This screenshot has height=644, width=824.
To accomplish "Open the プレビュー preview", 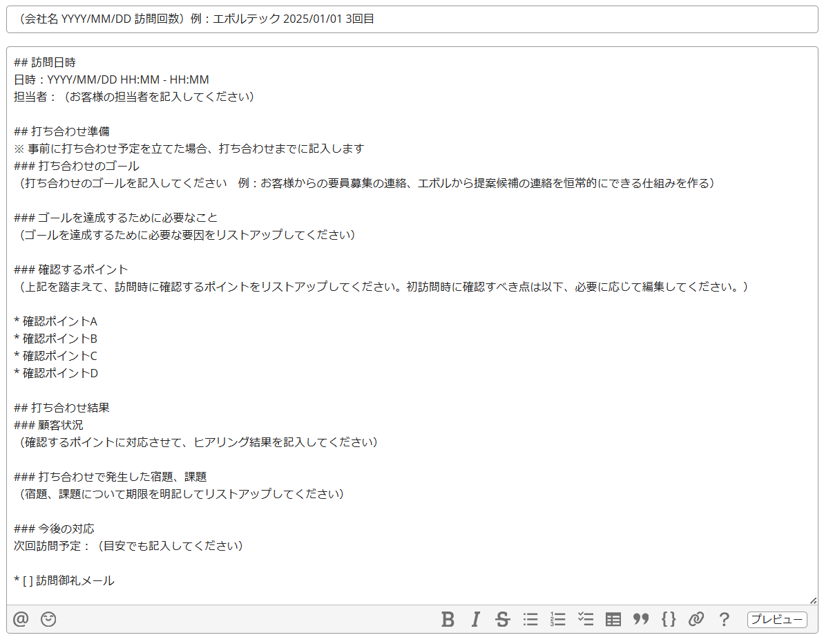I will pyautogui.click(x=776, y=620).
